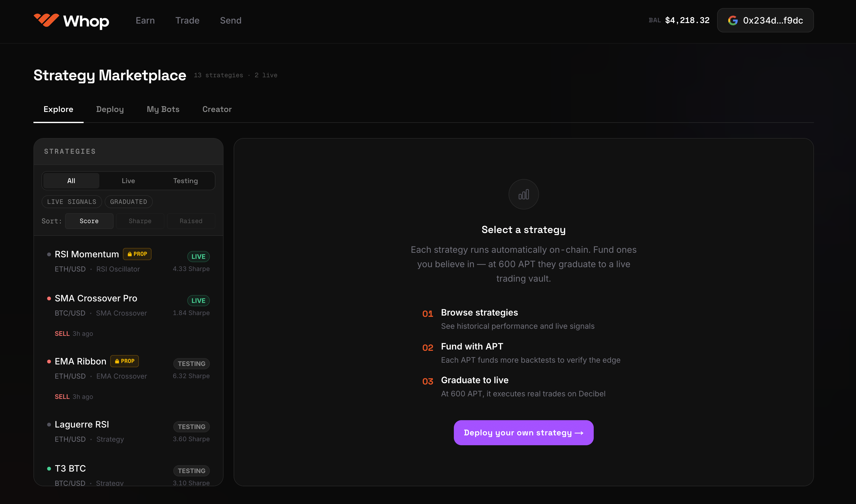Switch to the Creator tab
Image resolution: width=856 pixels, height=504 pixels.
(217, 109)
